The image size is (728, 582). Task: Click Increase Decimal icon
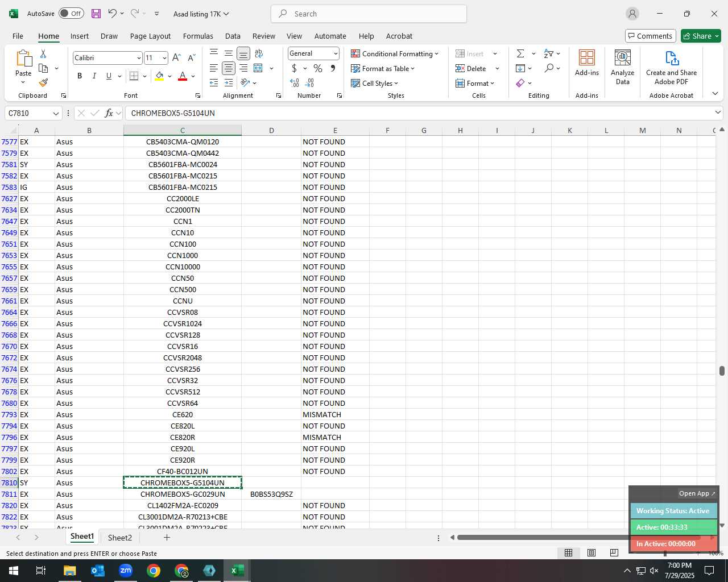[295, 83]
